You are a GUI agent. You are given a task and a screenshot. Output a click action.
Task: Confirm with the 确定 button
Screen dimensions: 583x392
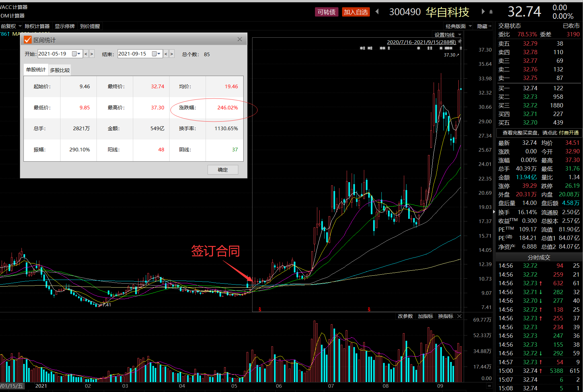(x=223, y=170)
